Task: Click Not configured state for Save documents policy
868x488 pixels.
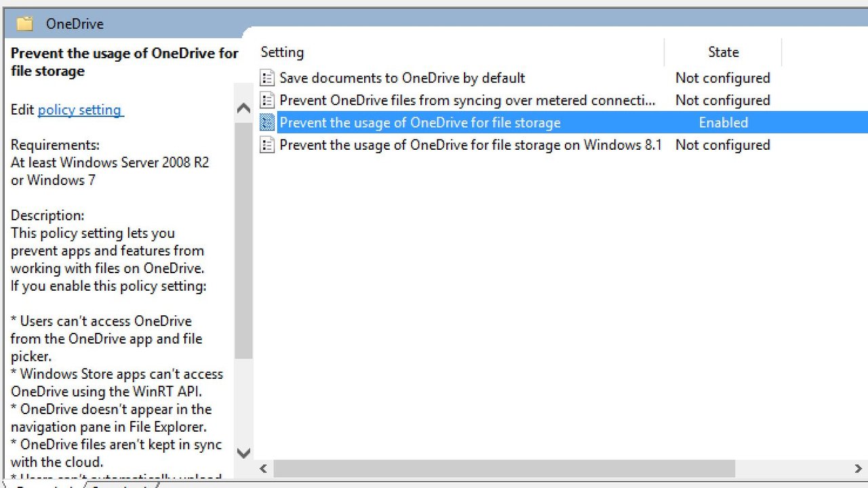Action: point(722,78)
